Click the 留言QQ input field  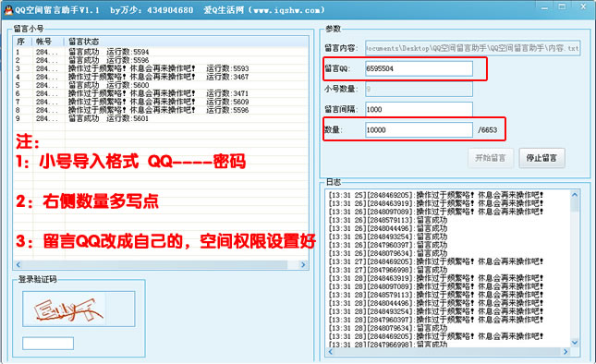tap(419, 68)
